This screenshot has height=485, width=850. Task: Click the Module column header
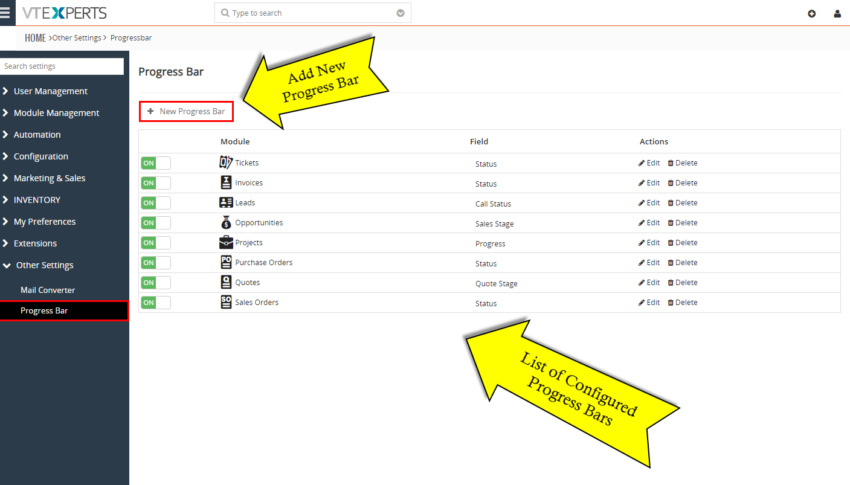point(235,141)
